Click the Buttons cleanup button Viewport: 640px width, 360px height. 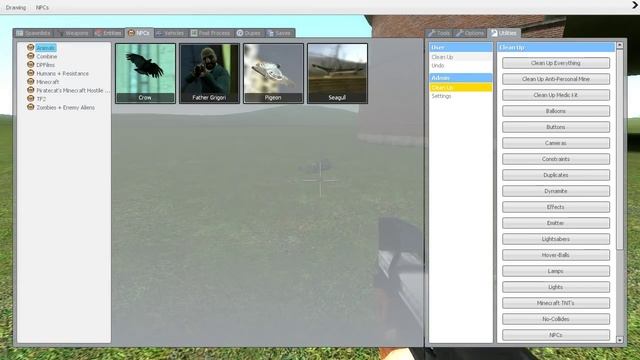[556, 127]
